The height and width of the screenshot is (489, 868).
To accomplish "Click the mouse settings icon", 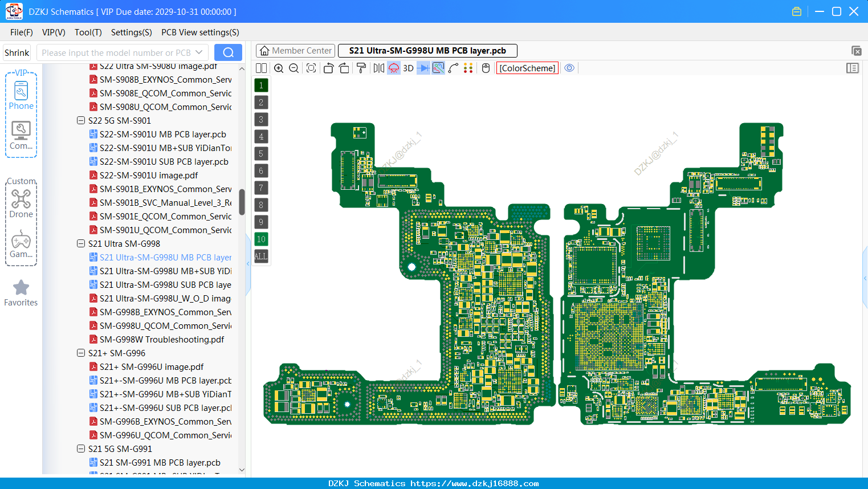I will 486,68.
